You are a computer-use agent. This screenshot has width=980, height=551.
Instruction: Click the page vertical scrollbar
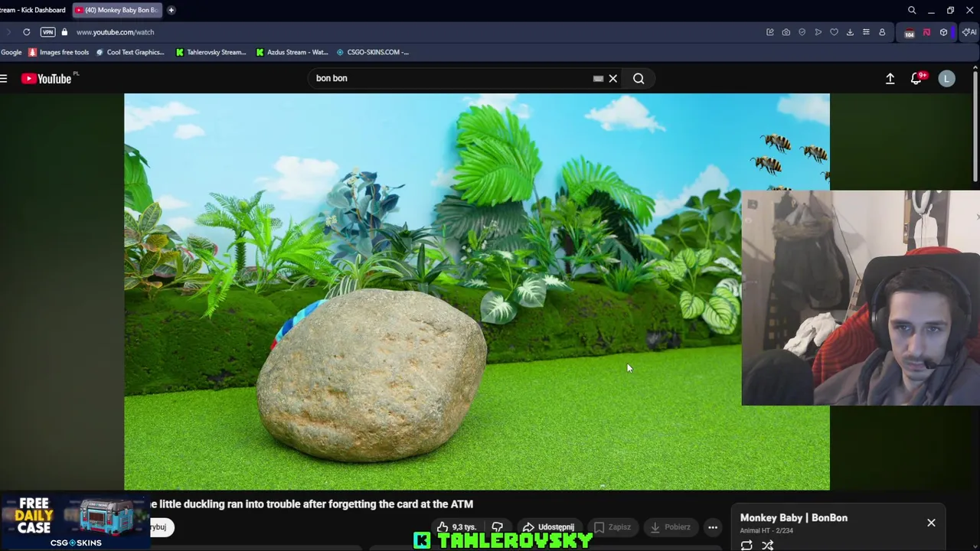(975, 126)
